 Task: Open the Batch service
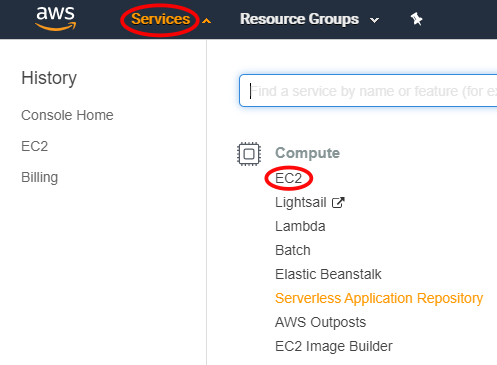[293, 250]
